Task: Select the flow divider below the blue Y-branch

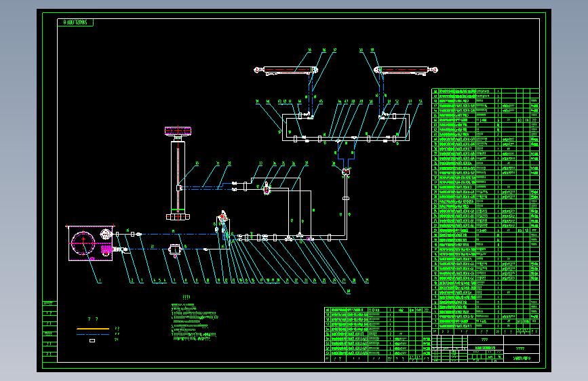Action: [x=346, y=172]
